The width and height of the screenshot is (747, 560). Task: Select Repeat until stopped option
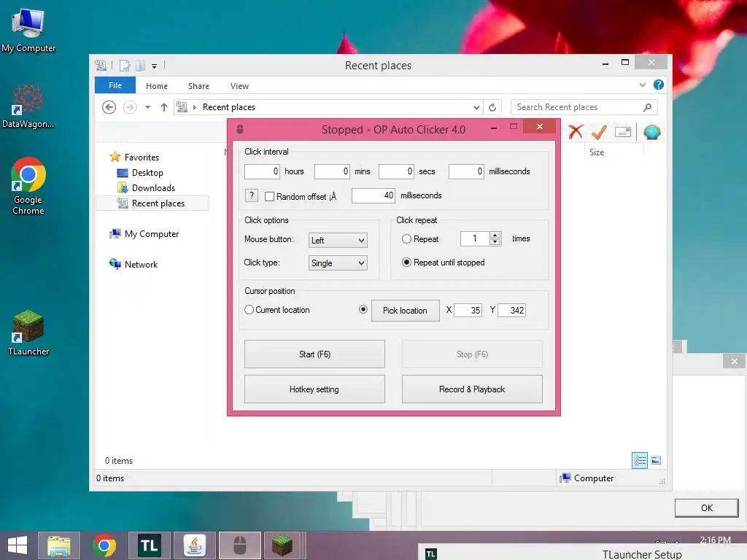coord(406,262)
